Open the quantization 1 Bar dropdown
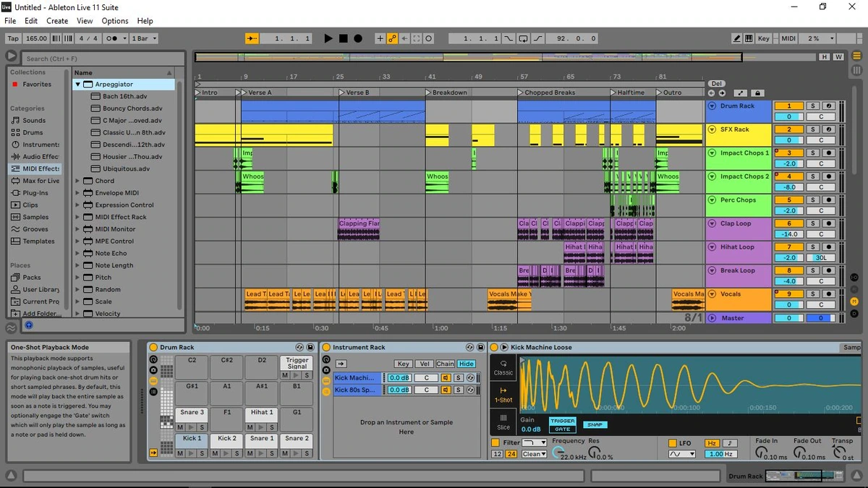Screen dimensions: 868x488 click(x=144, y=38)
